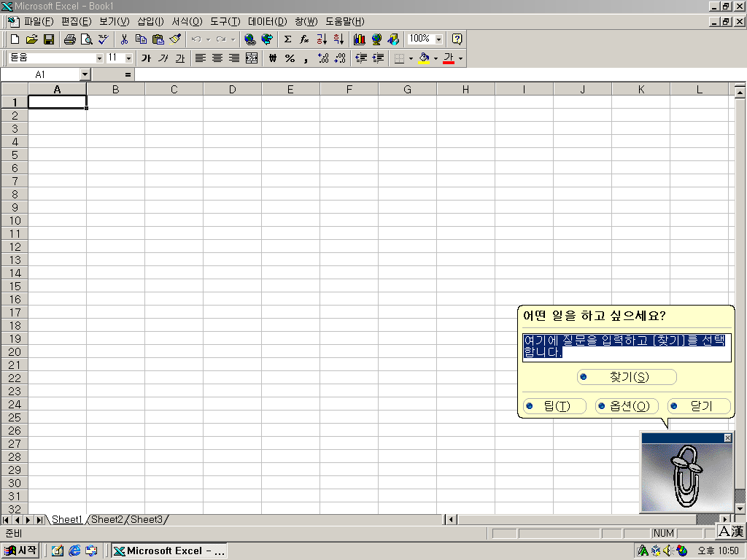Click the formula bar equals sign button
747x560 pixels.
point(128,74)
